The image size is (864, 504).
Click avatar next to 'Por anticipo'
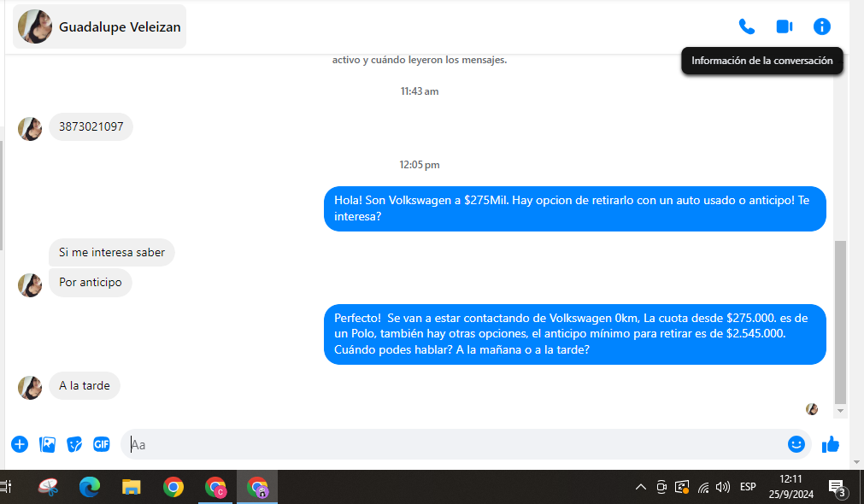coord(30,284)
